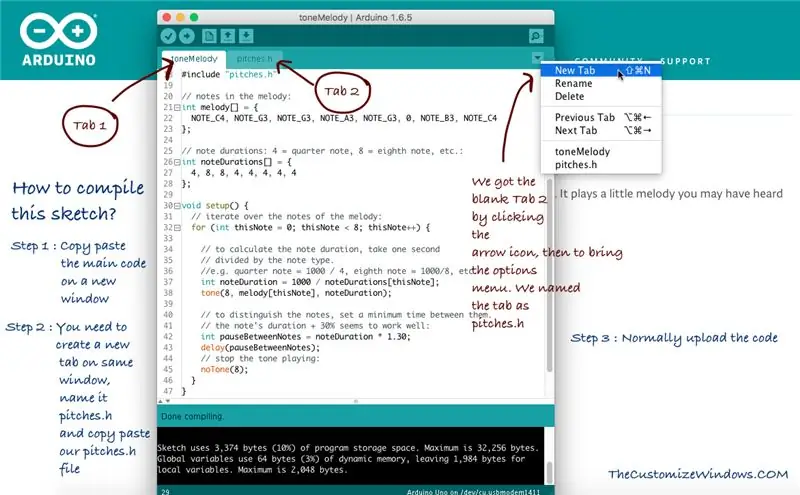The height and width of the screenshot is (495, 800).
Task: Click the delay(pauseBetweenNotes); line
Action: click(x=260, y=348)
